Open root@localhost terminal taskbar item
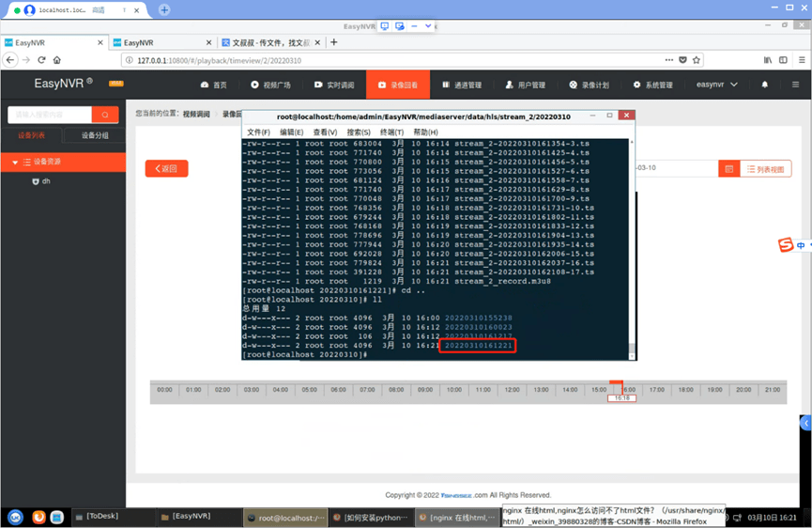812x528 pixels. click(x=286, y=517)
